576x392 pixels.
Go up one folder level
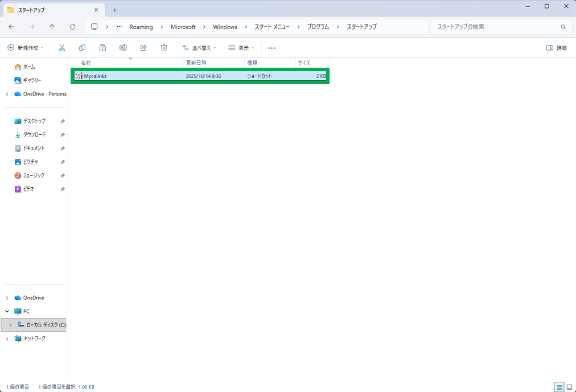click(x=52, y=27)
